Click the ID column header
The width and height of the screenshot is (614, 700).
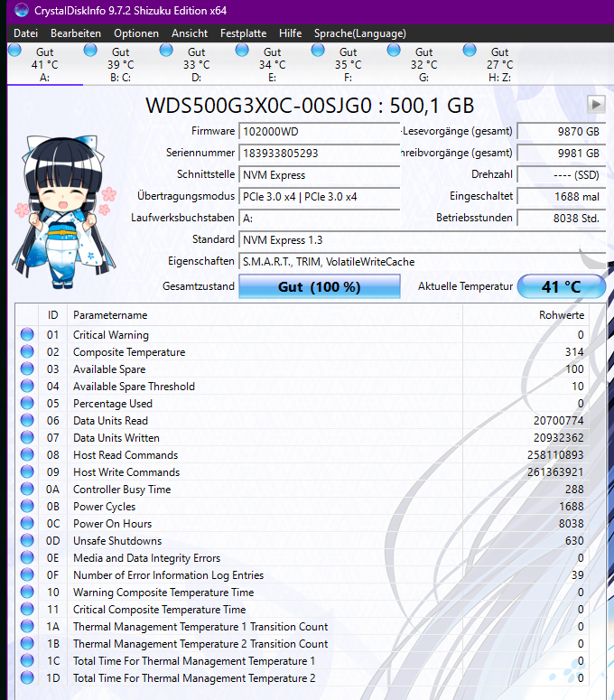52,315
